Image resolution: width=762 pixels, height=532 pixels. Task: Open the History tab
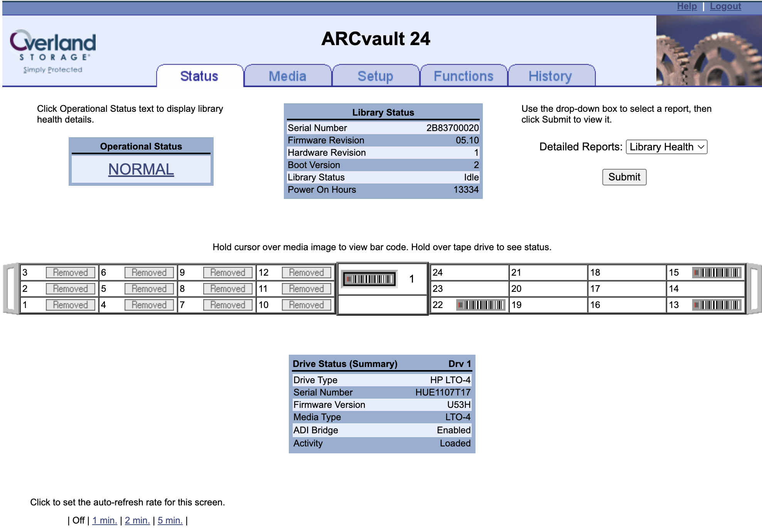coord(550,76)
